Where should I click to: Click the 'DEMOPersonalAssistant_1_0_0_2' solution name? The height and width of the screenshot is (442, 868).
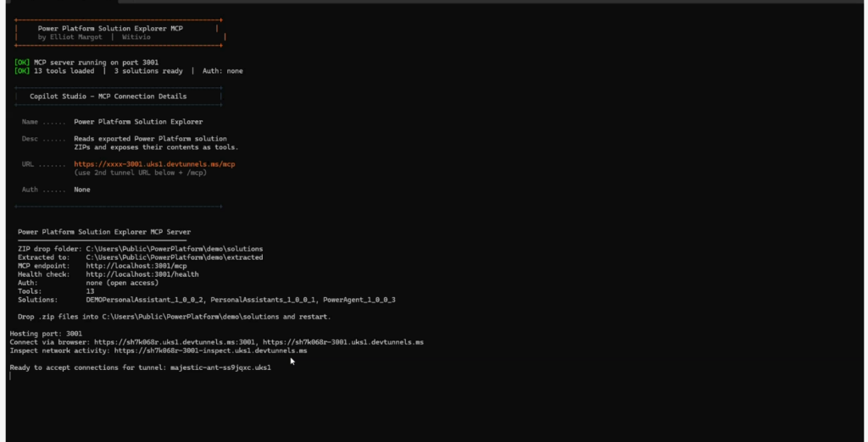[144, 300]
